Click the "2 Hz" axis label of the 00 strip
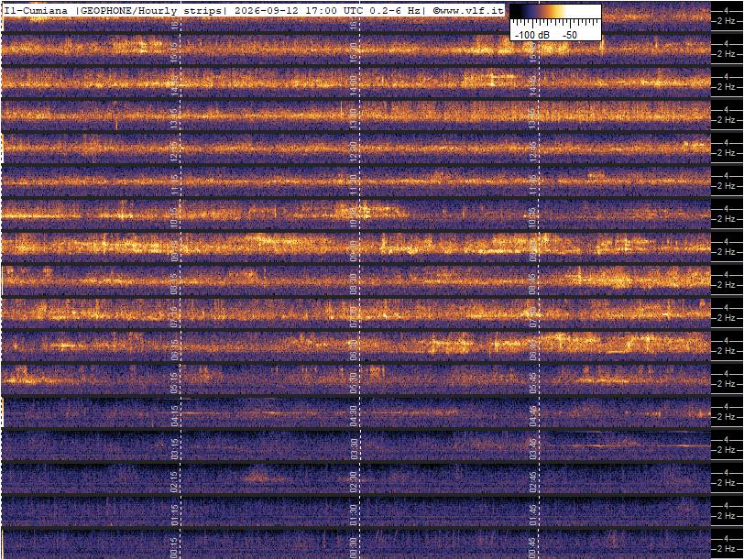Viewport: 744px width, 560px height. 726,549
